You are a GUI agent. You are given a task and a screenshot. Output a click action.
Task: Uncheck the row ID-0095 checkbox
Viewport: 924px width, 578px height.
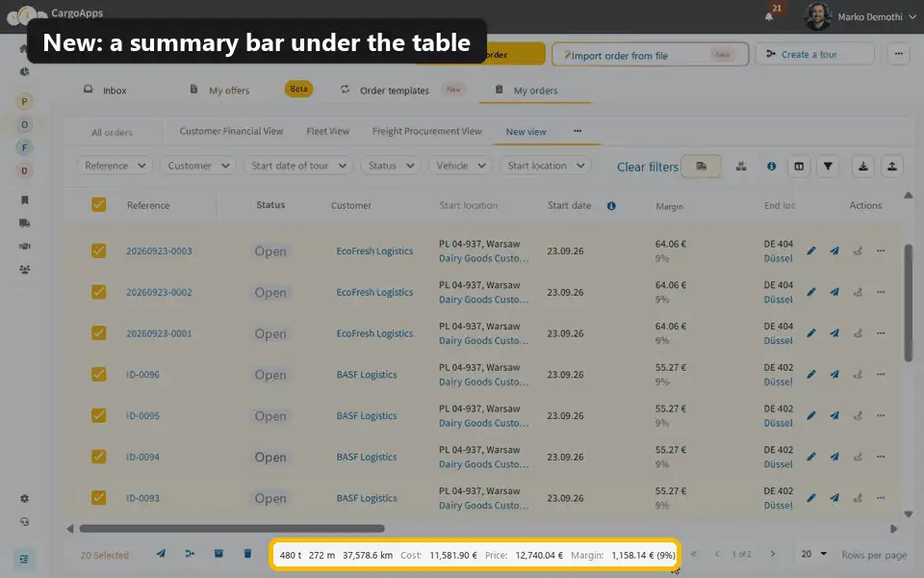(98, 415)
